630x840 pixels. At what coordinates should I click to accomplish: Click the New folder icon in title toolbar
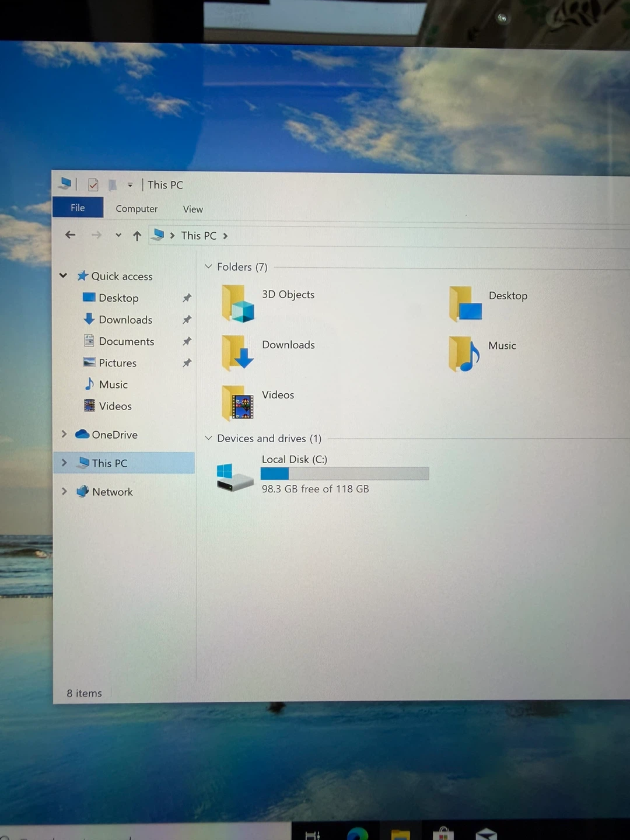pyautogui.click(x=113, y=185)
